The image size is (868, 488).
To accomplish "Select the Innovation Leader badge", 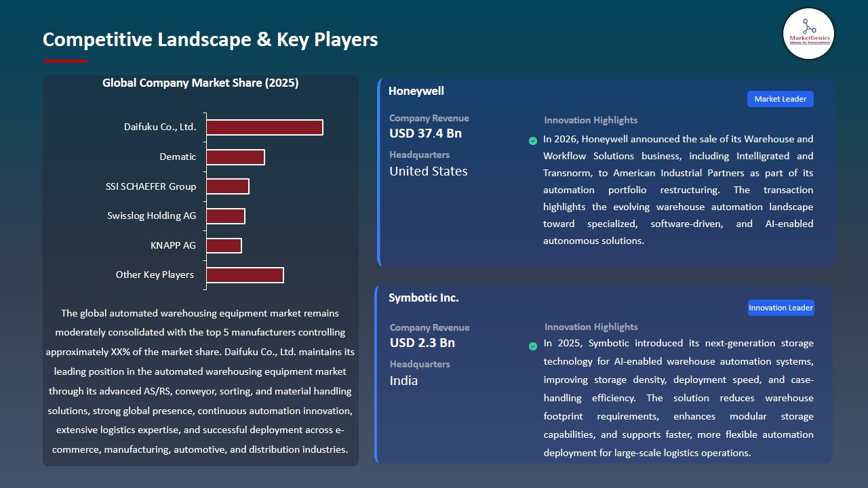I will tap(781, 308).
